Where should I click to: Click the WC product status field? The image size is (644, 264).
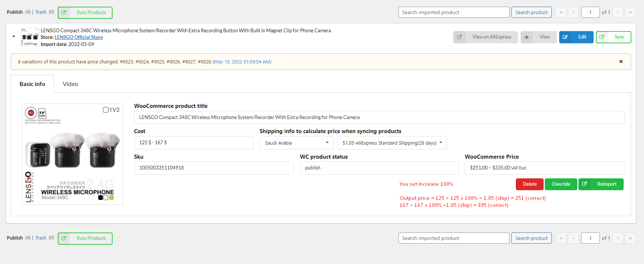(x=379, y=168)
